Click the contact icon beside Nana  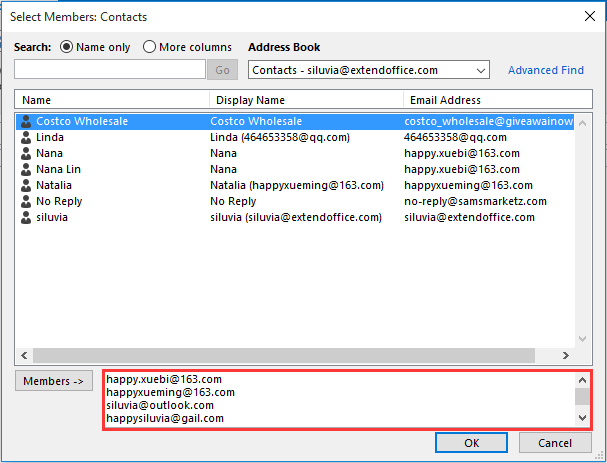26,153
